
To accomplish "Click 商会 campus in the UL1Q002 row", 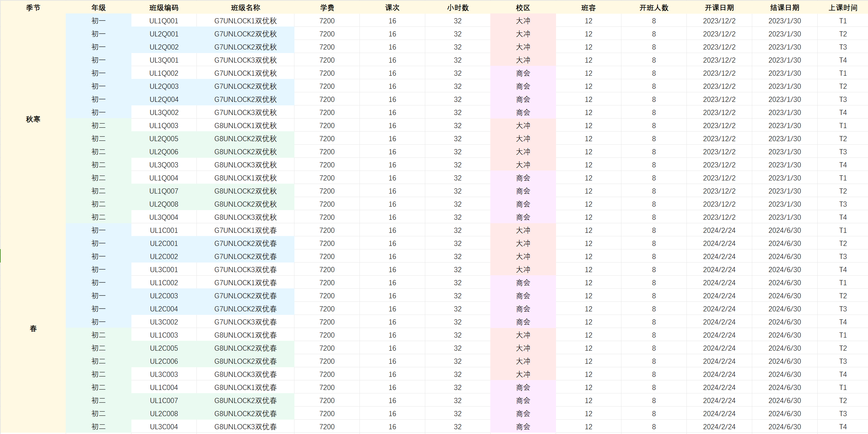I will pyautogui.click(x=523, y=73).
